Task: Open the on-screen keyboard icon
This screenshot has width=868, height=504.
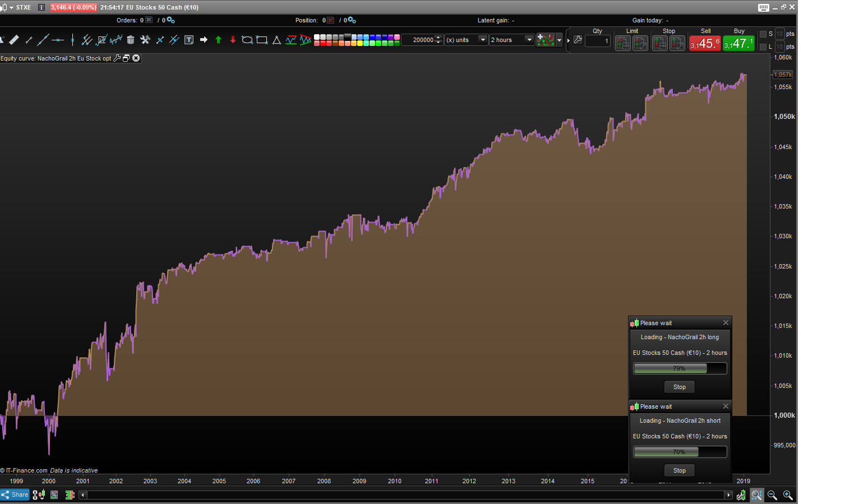Action: [763, 7]
